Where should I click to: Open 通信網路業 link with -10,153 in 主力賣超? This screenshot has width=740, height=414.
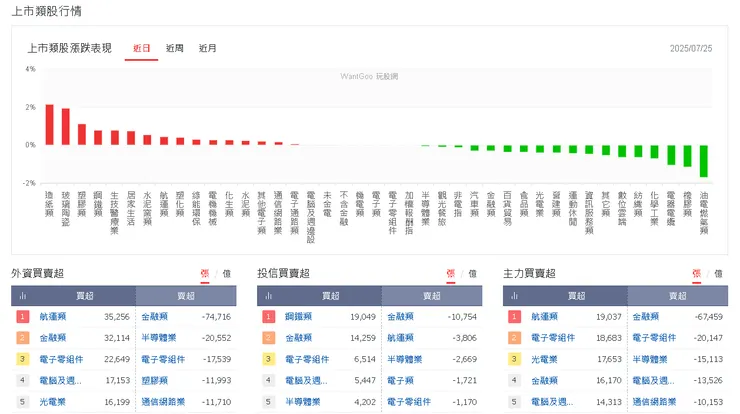click(x=655, y=402)
